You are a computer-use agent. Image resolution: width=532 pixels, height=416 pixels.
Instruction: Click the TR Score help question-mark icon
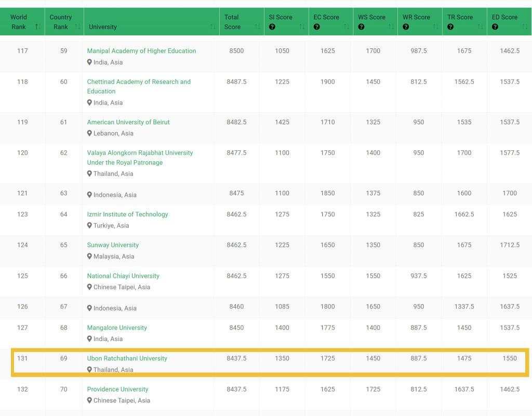click(x=450, y=27)
